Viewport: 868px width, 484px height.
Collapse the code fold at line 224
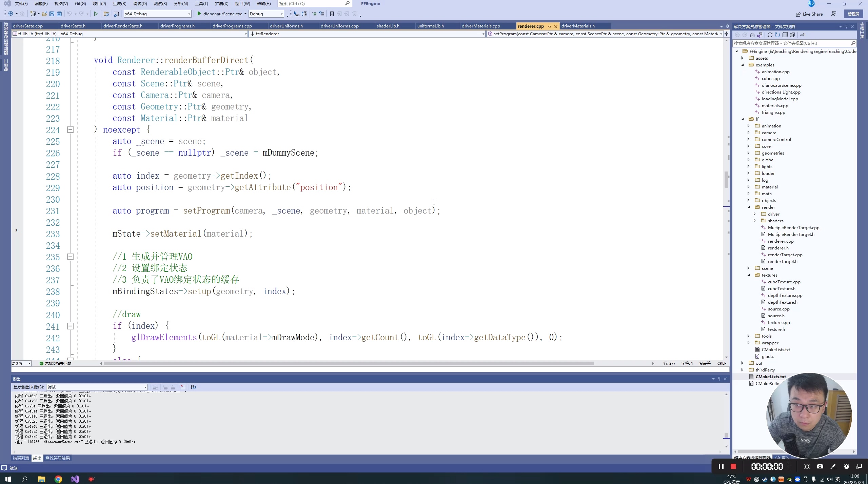pyautogui.click(x=70, y=130)
